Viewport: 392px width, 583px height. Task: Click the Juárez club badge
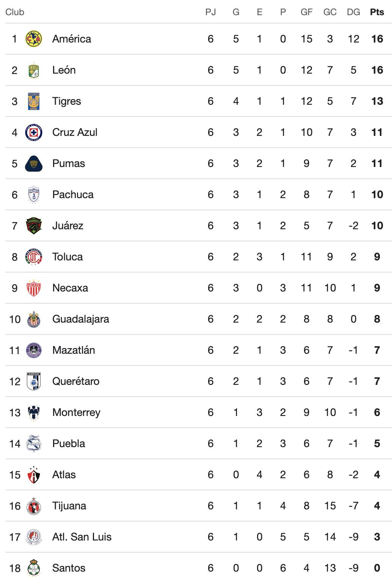pos(33,226)
